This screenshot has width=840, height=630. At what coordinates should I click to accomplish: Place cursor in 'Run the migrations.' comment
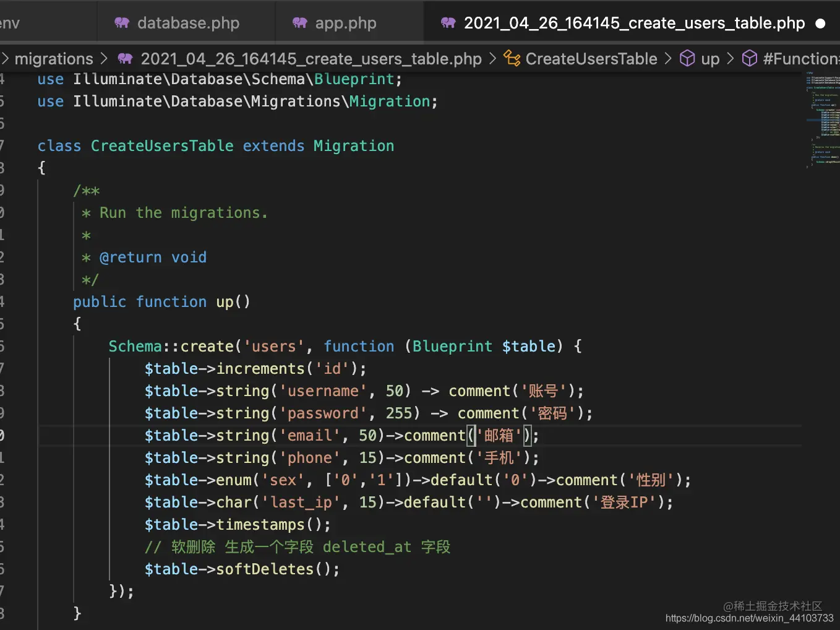[184, 213]
